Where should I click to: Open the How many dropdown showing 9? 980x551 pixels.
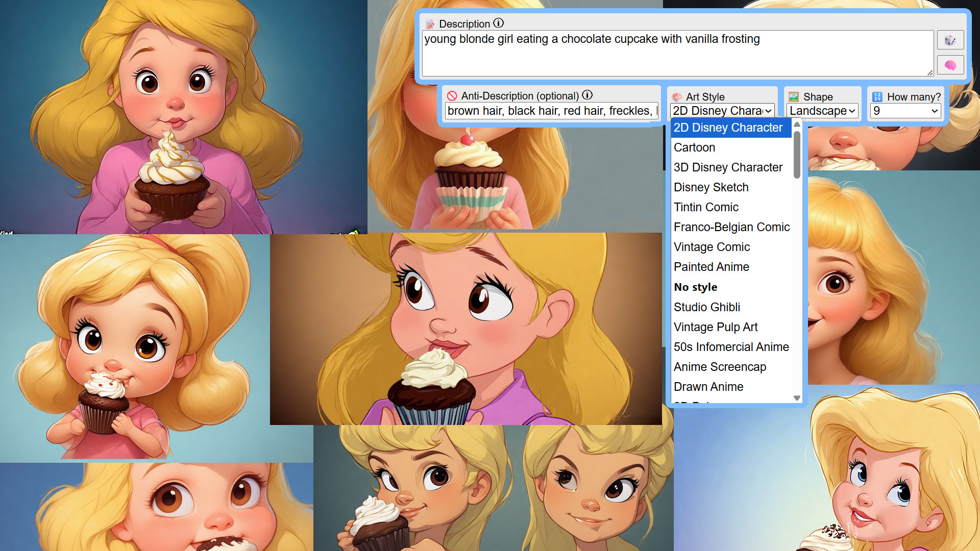905,111
